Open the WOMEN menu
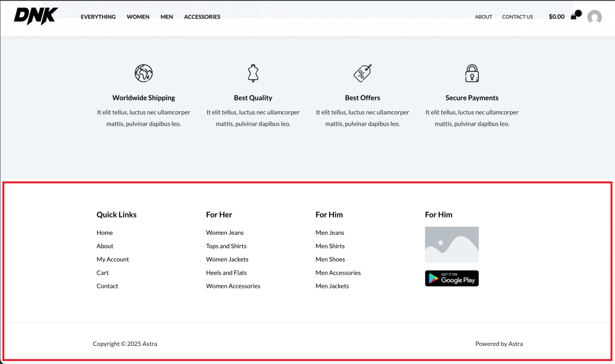This screenshot has width=615, height=364. click(138, 17)
